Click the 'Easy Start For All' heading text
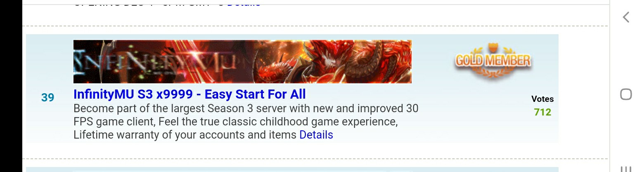Viewport: 644px width, 172px height. [255, 94]
